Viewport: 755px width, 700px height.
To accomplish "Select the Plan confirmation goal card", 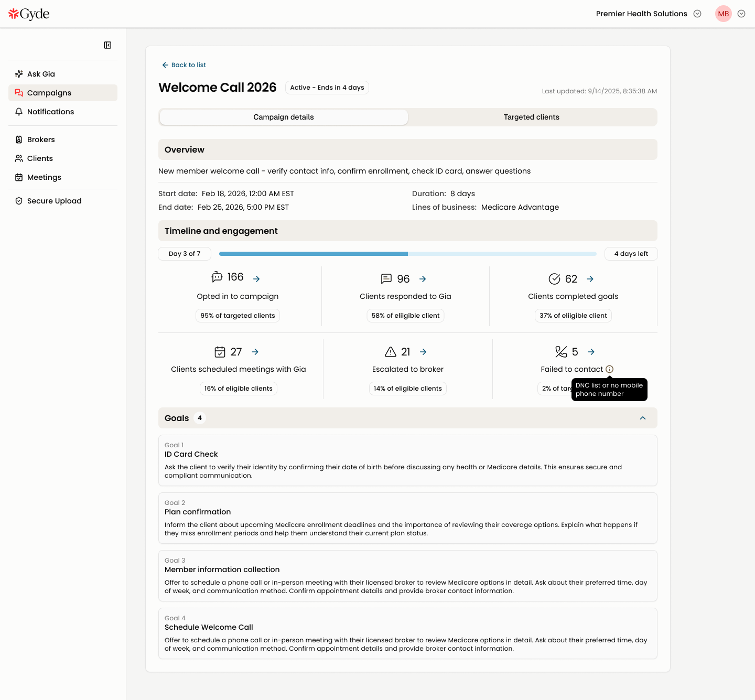I will pos(408,518).
